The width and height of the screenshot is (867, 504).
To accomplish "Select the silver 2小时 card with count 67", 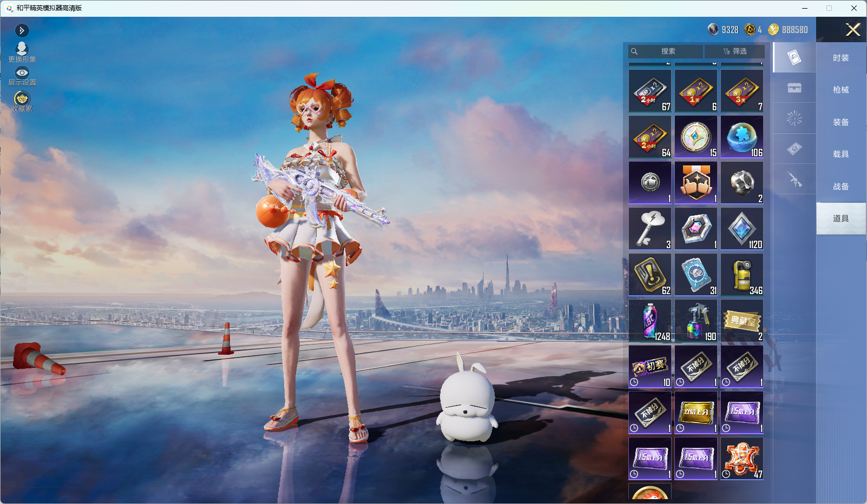I will [650, 91].
